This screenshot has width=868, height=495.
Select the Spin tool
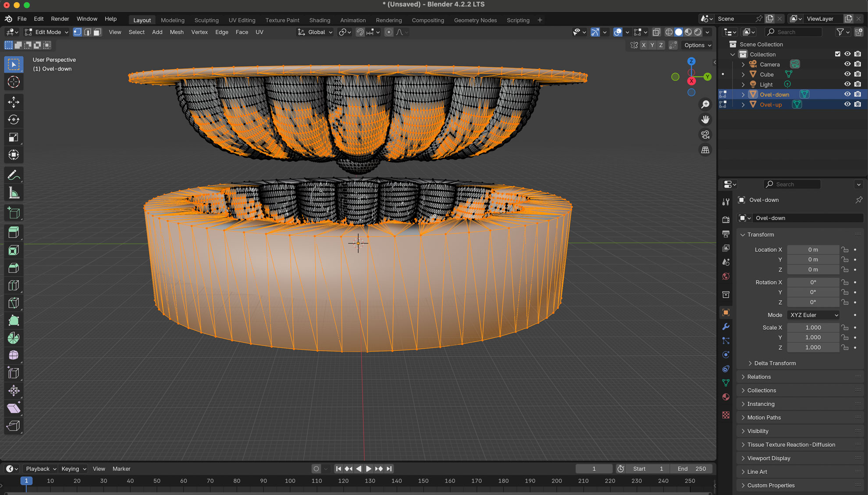point(14,338)
